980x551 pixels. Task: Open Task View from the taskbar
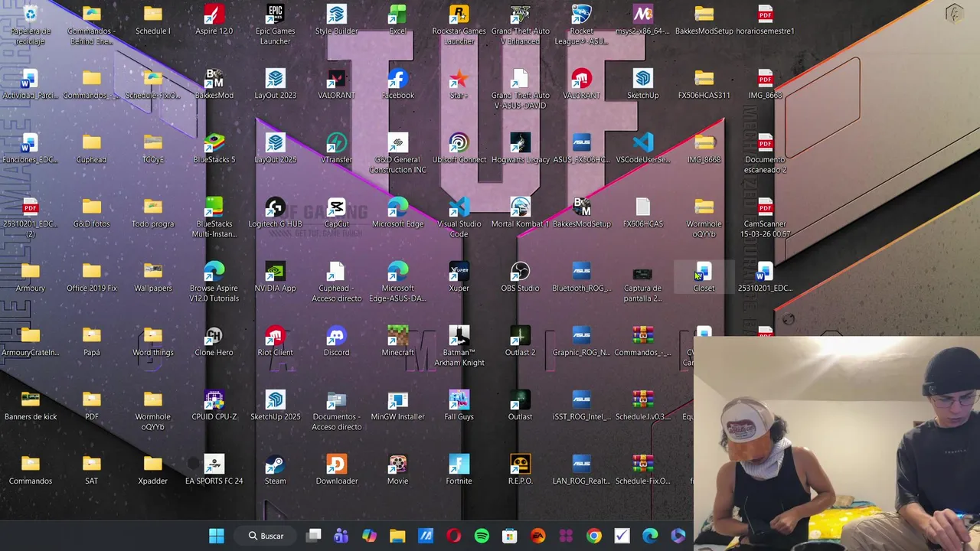tap(314, 536)
